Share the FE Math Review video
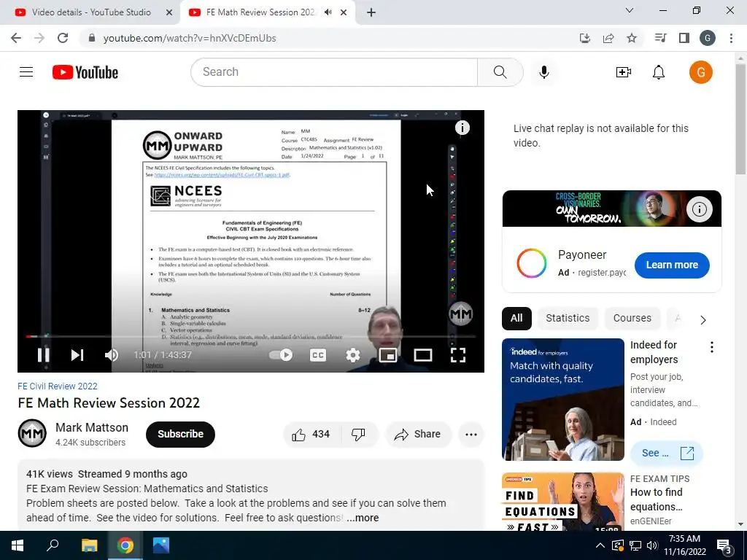 point(418,435)
